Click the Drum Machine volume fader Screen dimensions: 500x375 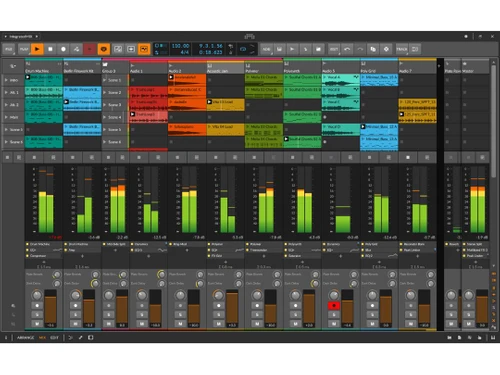click(x=51, y=309)
